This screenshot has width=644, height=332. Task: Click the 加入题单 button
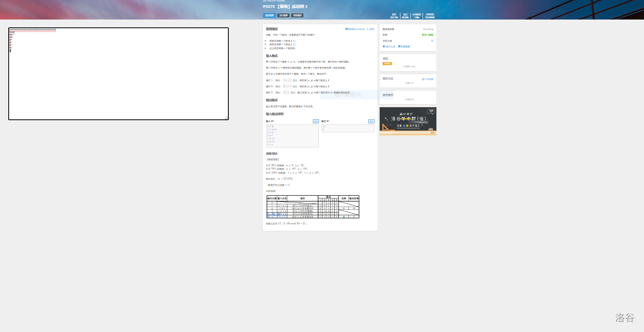(283, 15)
